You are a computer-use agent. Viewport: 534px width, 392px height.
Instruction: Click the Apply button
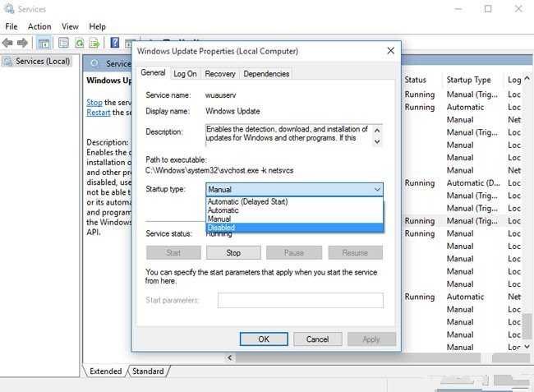tap(371, 339)
